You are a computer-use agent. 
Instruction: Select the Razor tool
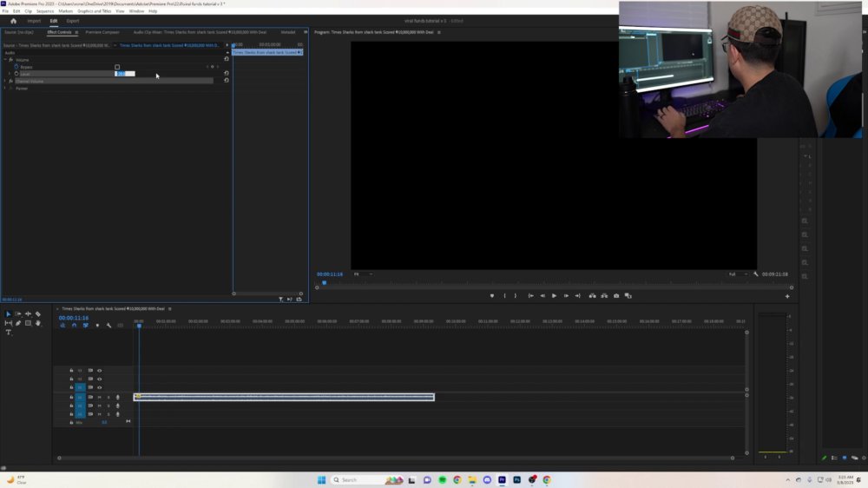tap(38, 314)
